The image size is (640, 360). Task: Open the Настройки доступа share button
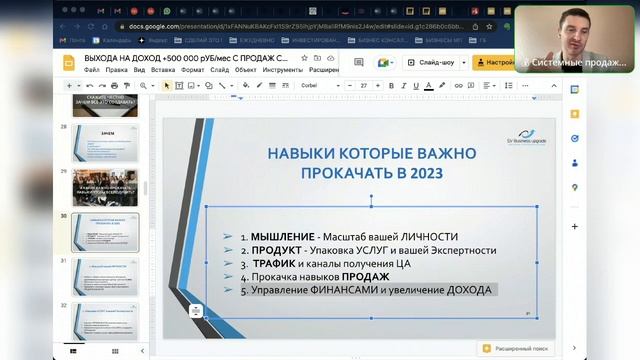[x=493, y=62]
